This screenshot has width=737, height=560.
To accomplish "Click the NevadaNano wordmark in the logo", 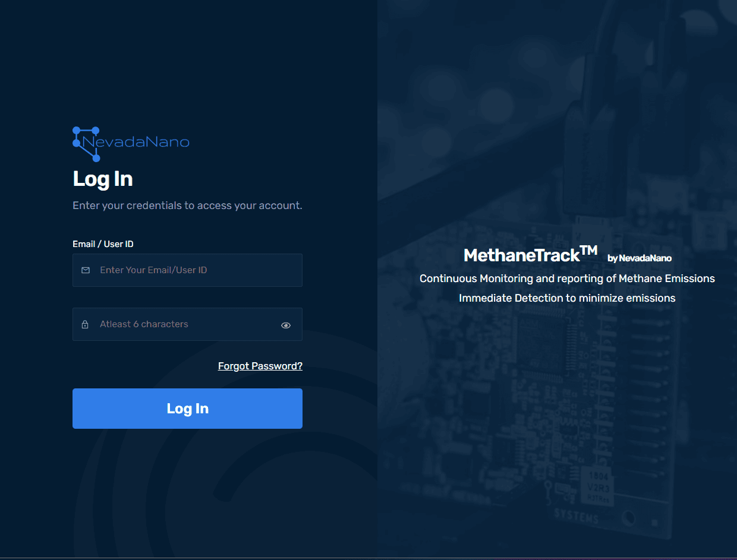I will 136,143.
